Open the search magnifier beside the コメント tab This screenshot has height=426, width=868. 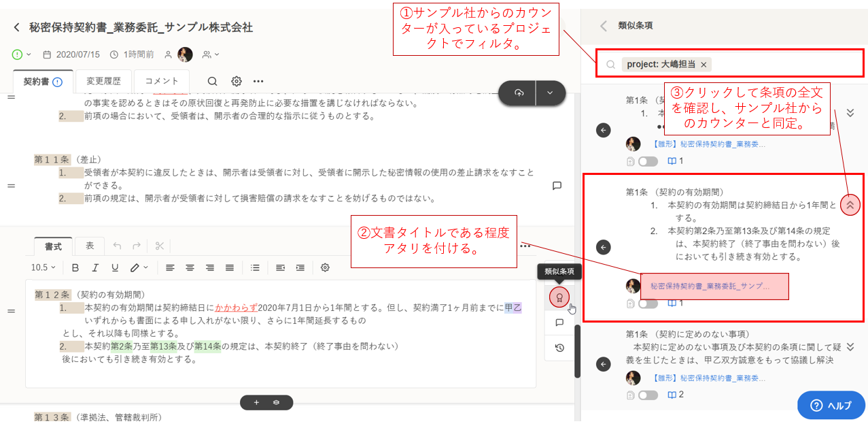tap(212, 81)
